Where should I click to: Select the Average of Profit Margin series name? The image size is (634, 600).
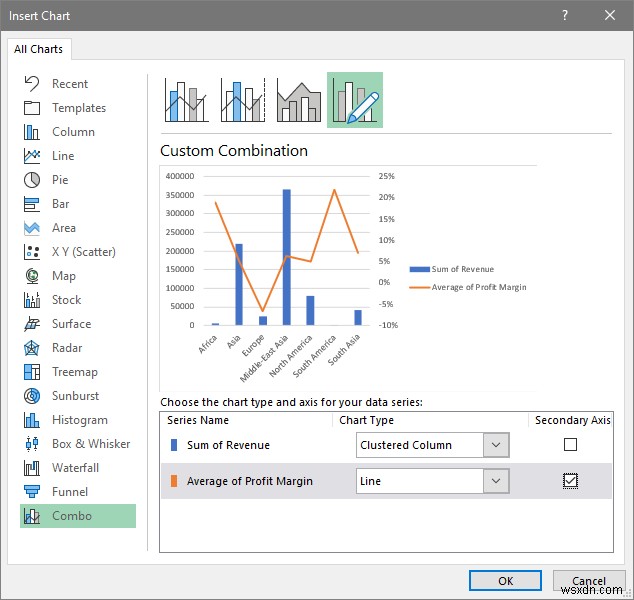point(249,481)
